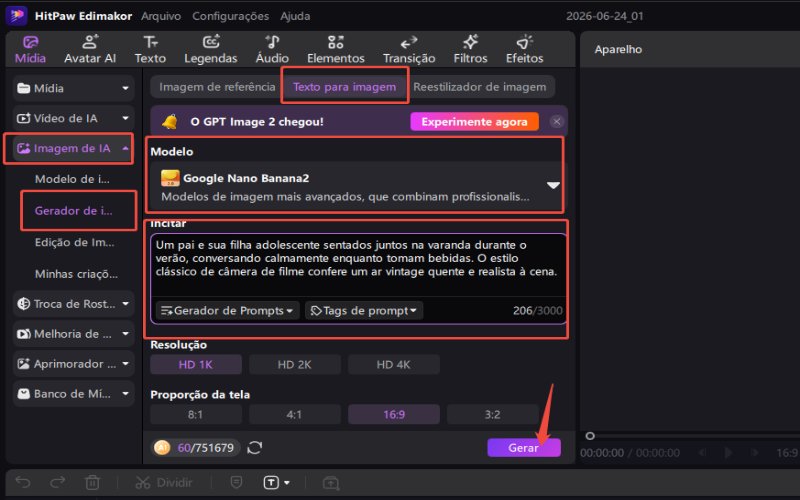
Task: Click the Experimente agora button
Action: (x=474, y=122)
